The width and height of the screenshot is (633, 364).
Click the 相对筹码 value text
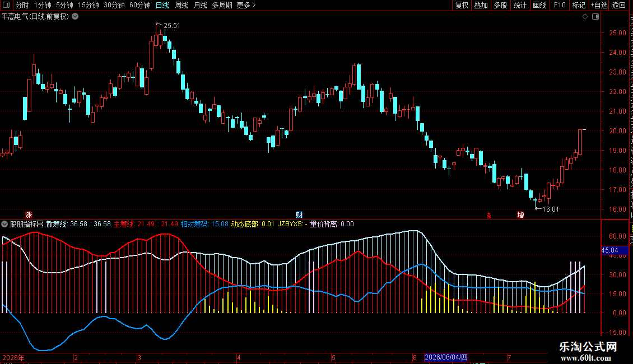pyautogui.click(x=204, y=224)
